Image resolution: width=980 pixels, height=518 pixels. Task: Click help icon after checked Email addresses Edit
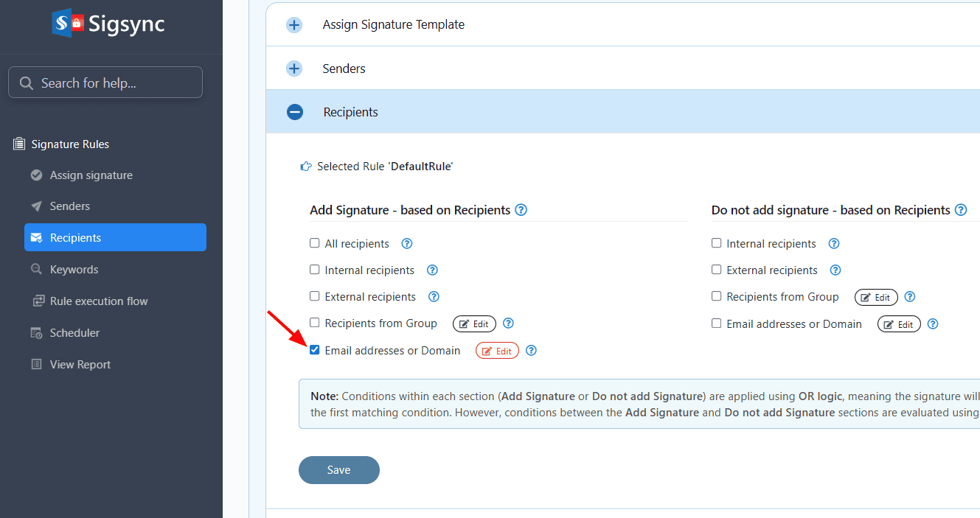tap(531, 351)
